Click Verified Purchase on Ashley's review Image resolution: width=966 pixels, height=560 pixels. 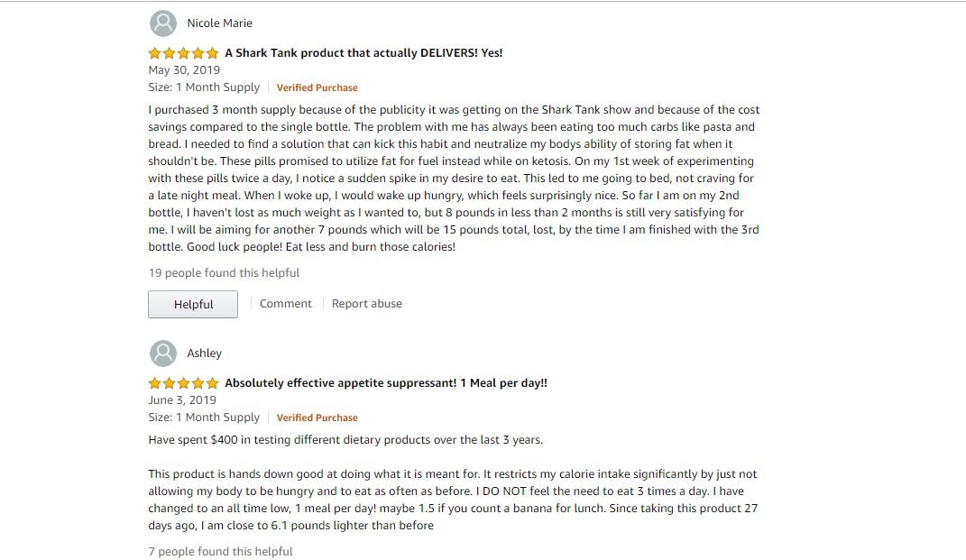317,418
